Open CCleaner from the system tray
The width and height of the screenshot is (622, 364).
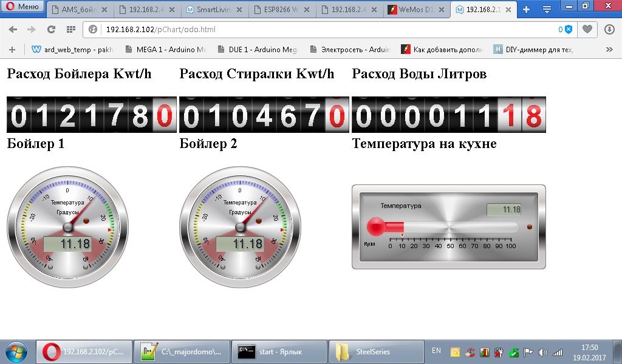[x=470, y=352]
